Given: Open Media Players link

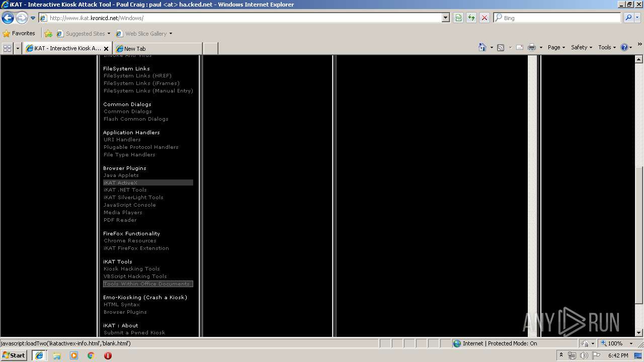Looking at the screenshot, I should point(123,213).
